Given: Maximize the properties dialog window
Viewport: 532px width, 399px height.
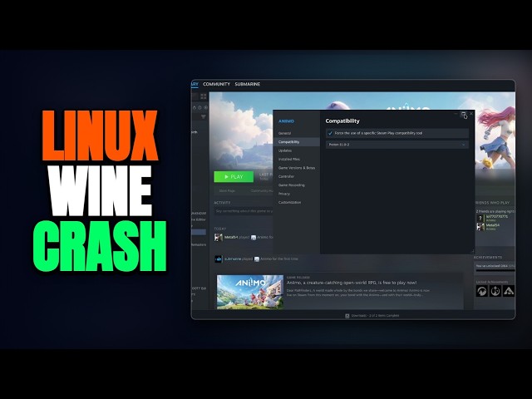Looking at the screenshot, I should tap(464, 114).
